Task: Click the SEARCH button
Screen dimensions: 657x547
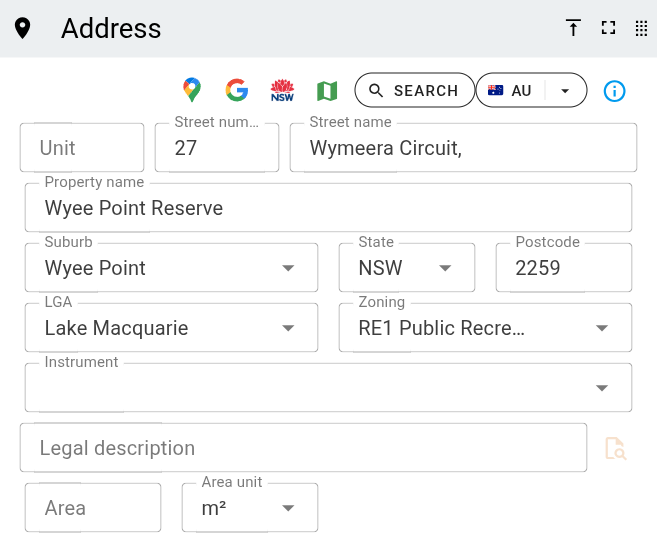Action: (414, 90)
